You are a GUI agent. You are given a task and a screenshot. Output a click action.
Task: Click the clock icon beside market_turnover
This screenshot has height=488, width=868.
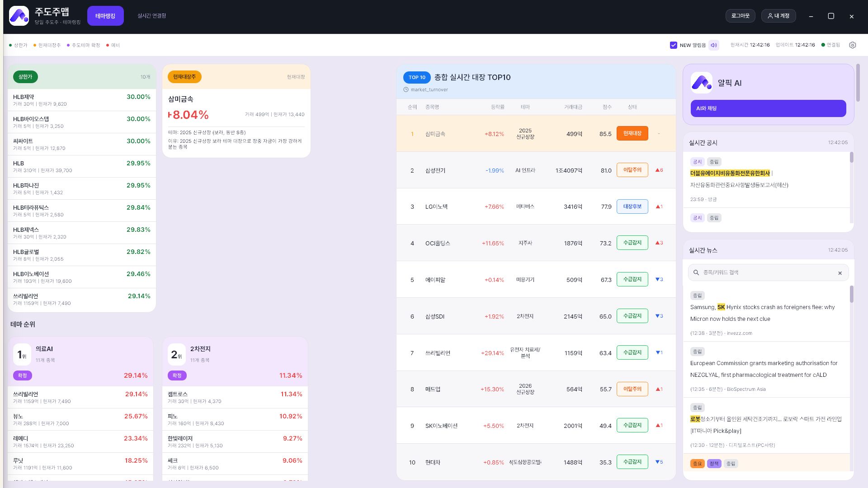click(x=406, y=89)
